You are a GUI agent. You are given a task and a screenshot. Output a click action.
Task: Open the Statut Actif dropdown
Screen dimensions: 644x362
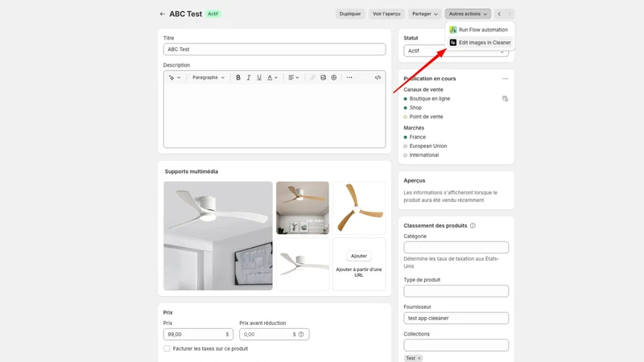[x=456, y=51]
